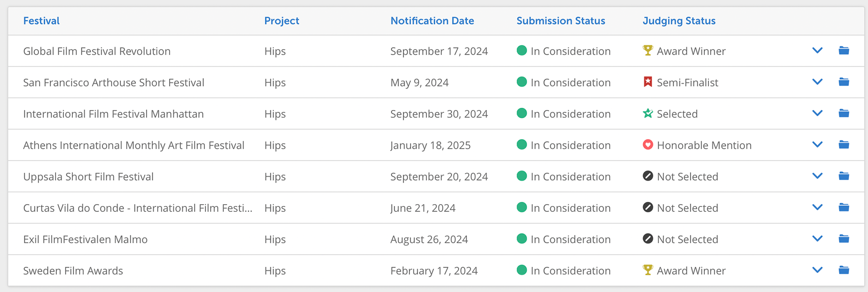Click folder icon in Uppsala Short Film row
Viewport: 868px width, 292px height.
click(x=844, y=176)
